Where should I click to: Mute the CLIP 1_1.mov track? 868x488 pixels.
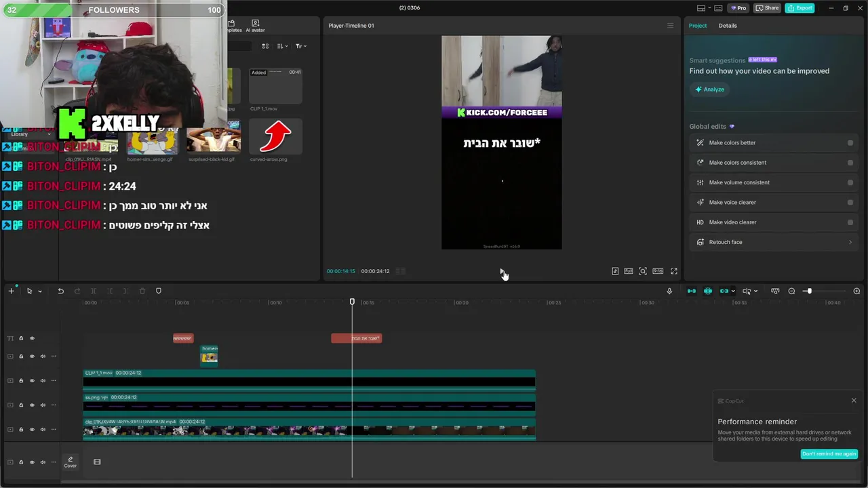click(x=43, y=381)
